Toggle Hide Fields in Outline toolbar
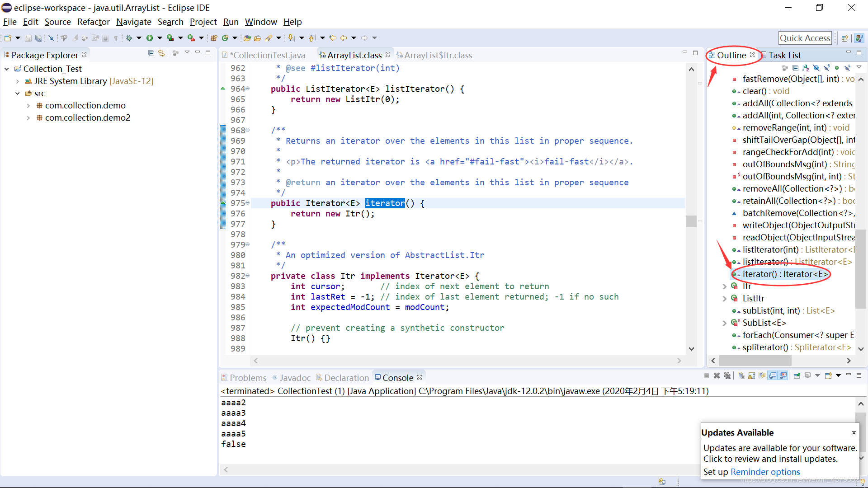868x488 pixels. (816, 68)
